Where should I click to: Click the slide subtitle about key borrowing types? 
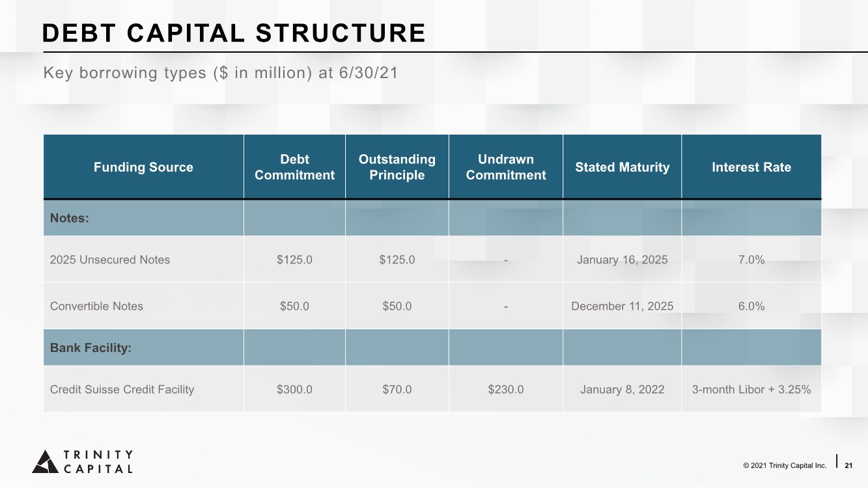pos(220,73)
